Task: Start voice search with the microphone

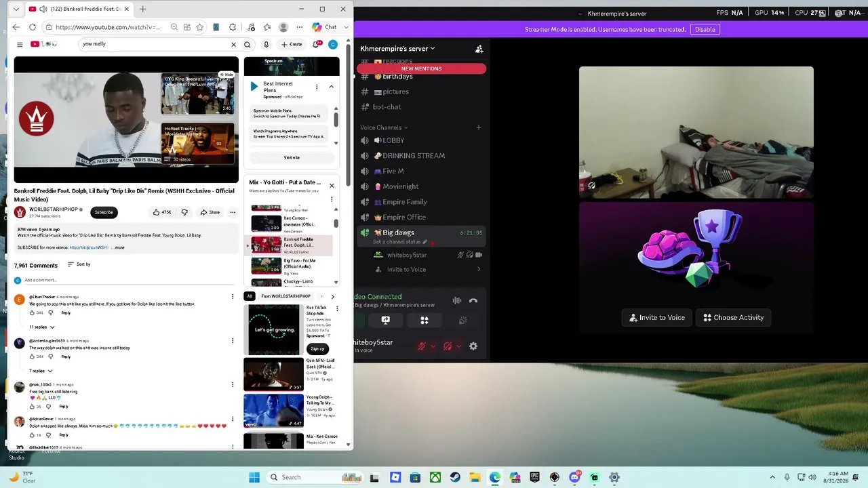Action: [266, 45]
